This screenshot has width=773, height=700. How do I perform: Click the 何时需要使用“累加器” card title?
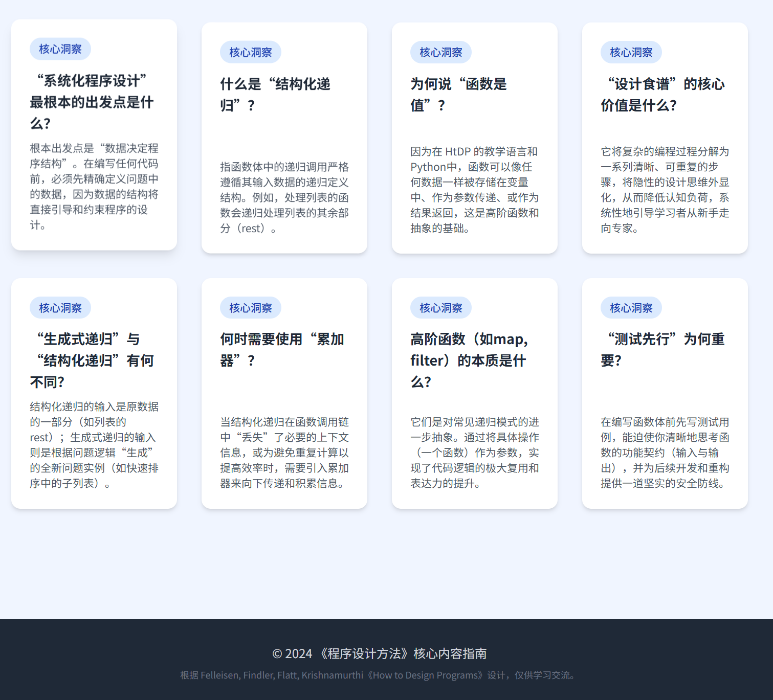pyautogui.click(x=282, y=350)
